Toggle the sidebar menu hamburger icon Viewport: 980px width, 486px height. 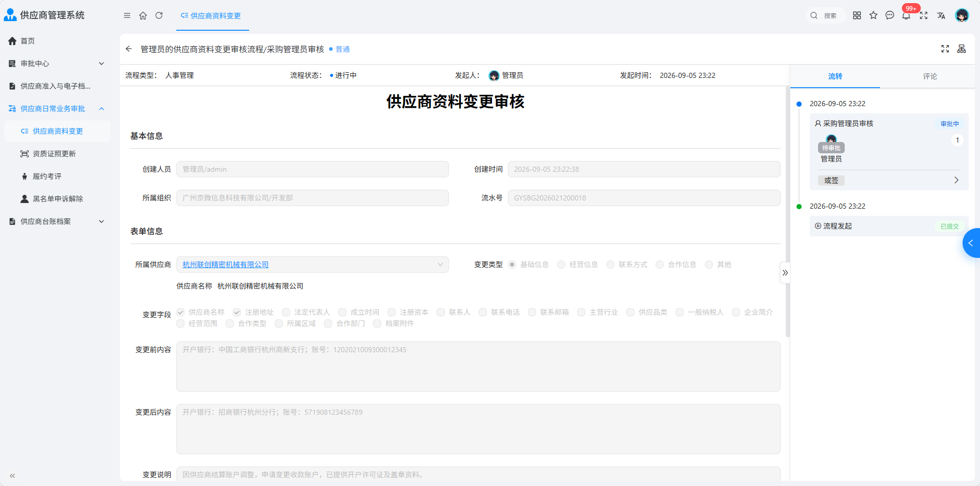coord(127,15)
